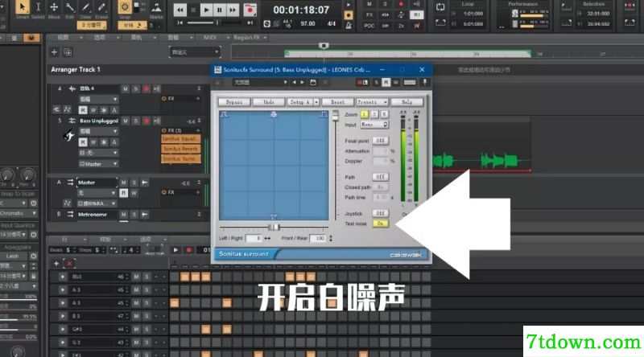Select the Smart tool
This screenshot has height=357, width=644.
point(23,7)
